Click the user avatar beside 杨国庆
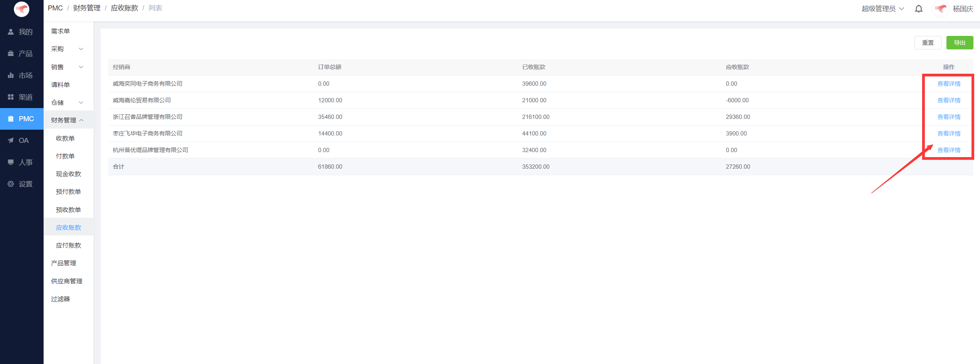Viewport: 980px width, 364px height. point(941,8)
